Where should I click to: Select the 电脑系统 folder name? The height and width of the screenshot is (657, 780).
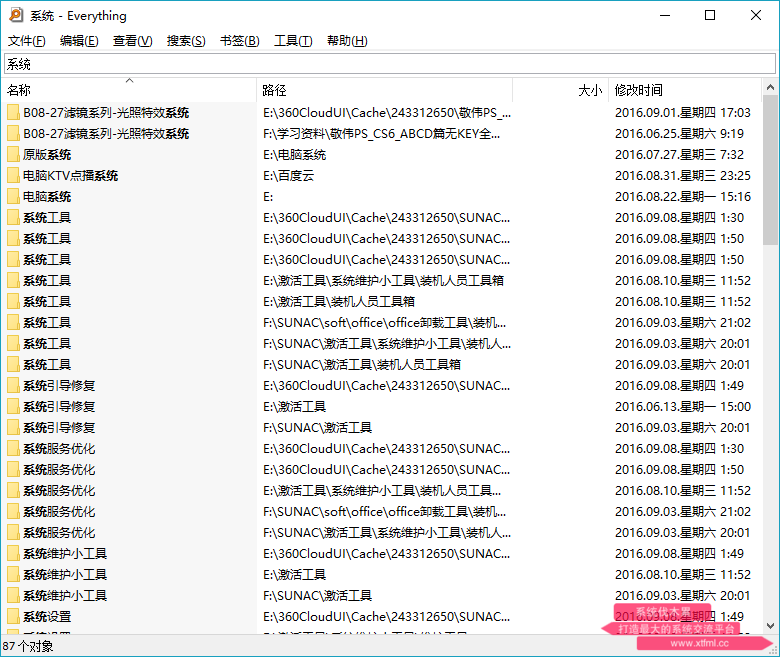coord(47,196)
